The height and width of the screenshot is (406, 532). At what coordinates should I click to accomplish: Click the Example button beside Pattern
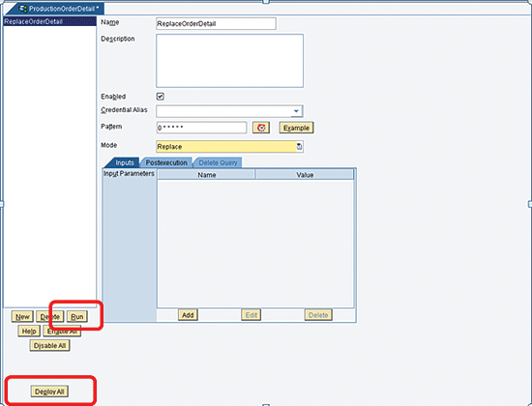click(296, 128)
